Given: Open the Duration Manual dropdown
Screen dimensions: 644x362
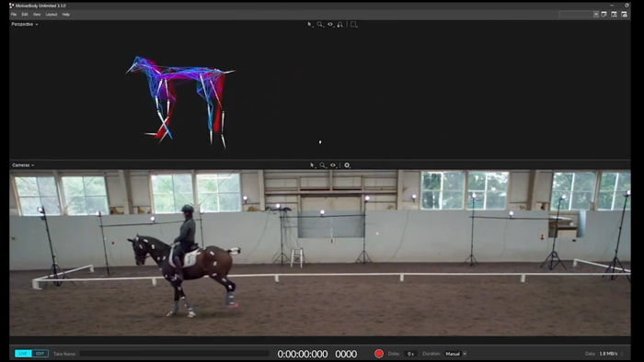Looking at the screenshot, I should (455, 354).
